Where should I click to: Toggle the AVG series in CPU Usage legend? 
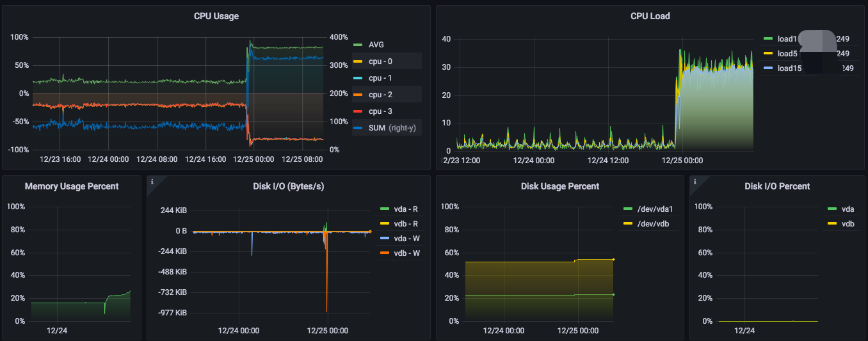[x=376, y=45]
